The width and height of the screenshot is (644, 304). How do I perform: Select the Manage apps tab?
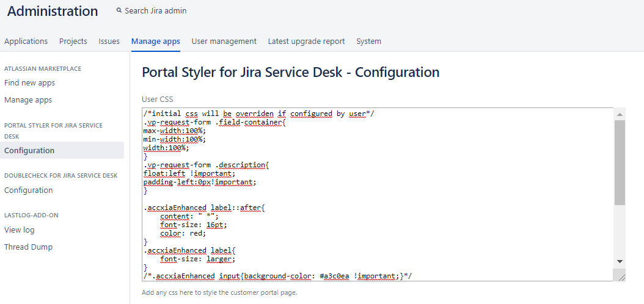tap(156, 41)
